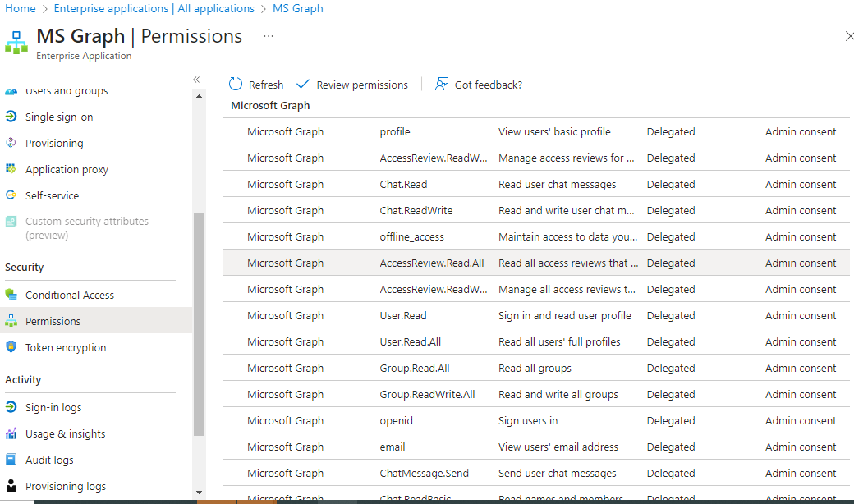
Task: Click the Self-service icon
Action: tap(11, 195)
